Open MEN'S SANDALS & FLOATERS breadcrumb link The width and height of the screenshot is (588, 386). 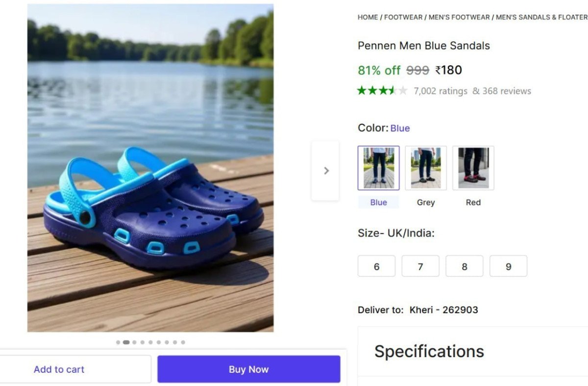[541, 17]
